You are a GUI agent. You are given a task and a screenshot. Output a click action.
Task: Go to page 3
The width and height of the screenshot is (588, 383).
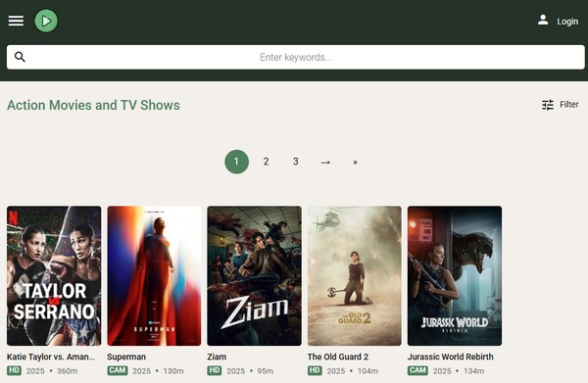pos(296,162)
